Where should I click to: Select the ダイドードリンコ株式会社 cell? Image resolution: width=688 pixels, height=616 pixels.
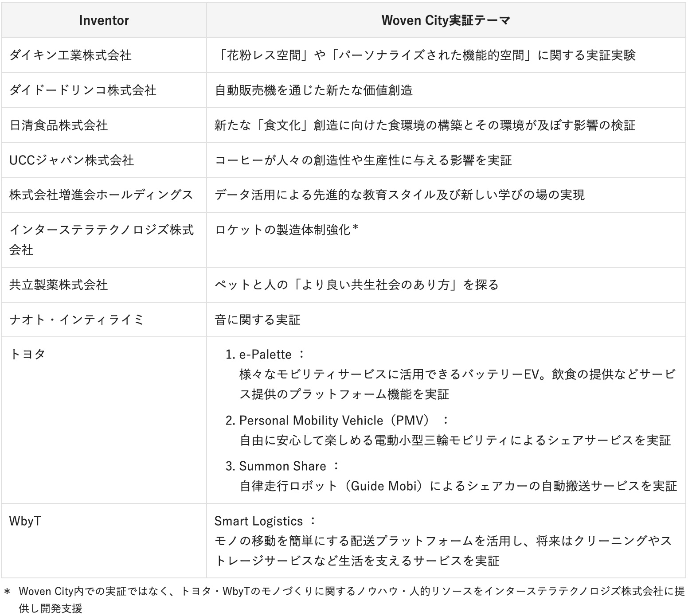click(83, 90)
